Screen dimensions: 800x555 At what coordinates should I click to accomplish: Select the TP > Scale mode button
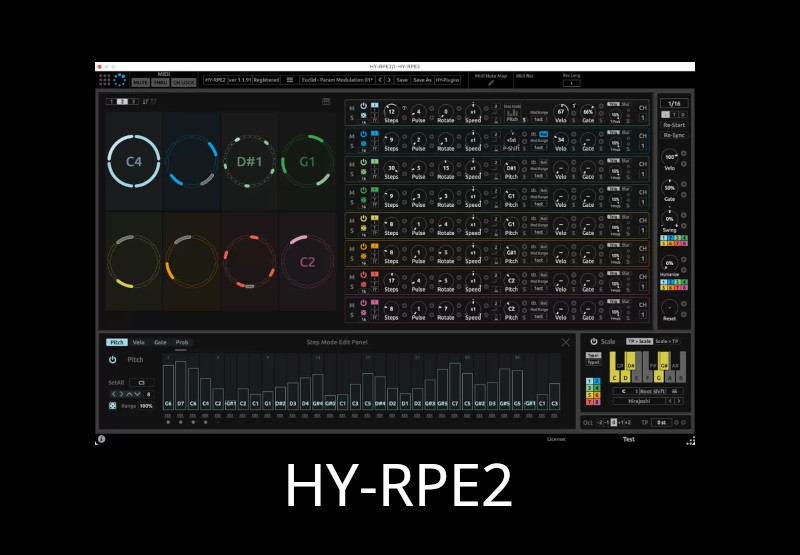coord(639,341)
